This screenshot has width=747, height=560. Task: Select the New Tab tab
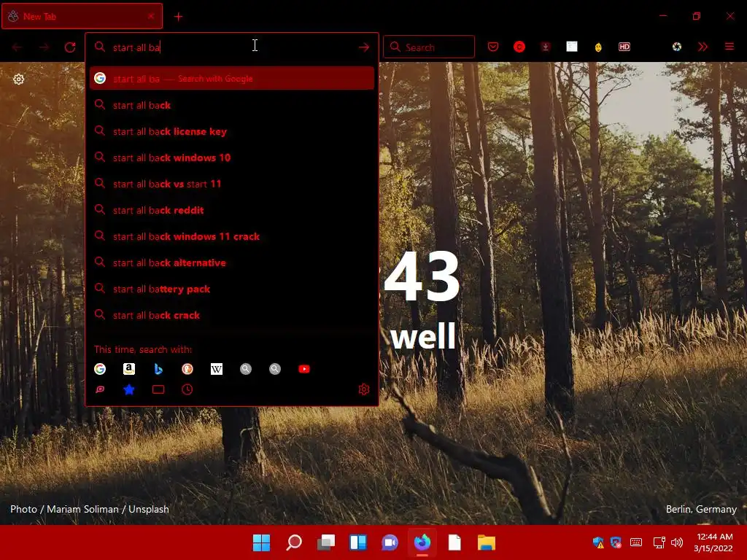[82, 16]
